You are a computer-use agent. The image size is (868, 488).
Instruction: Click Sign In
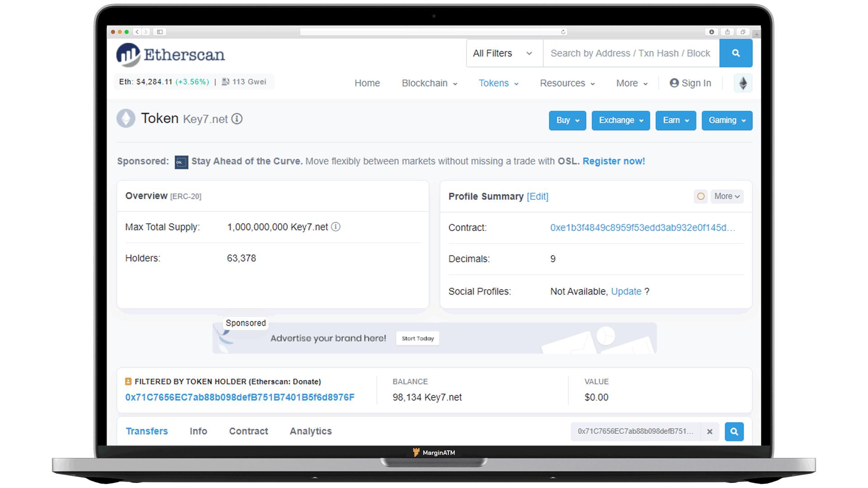(690, 83)
